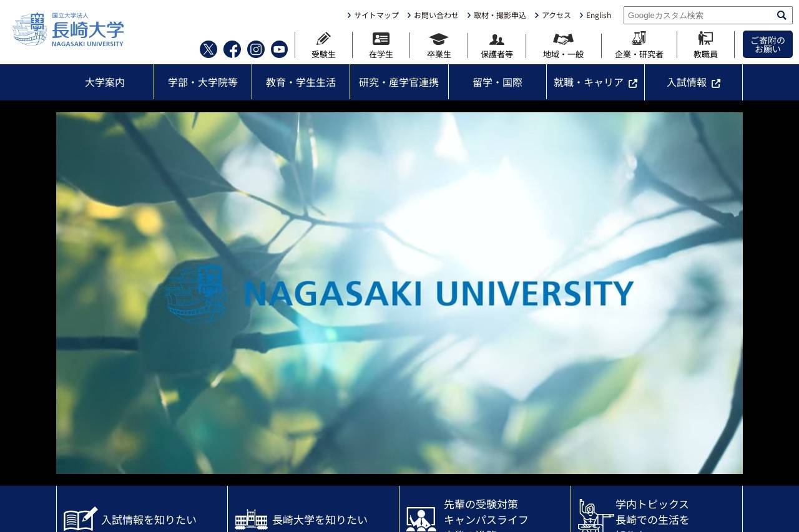Click the handshake icon for 地域・一般
The image size is (799, 532).
563,39
